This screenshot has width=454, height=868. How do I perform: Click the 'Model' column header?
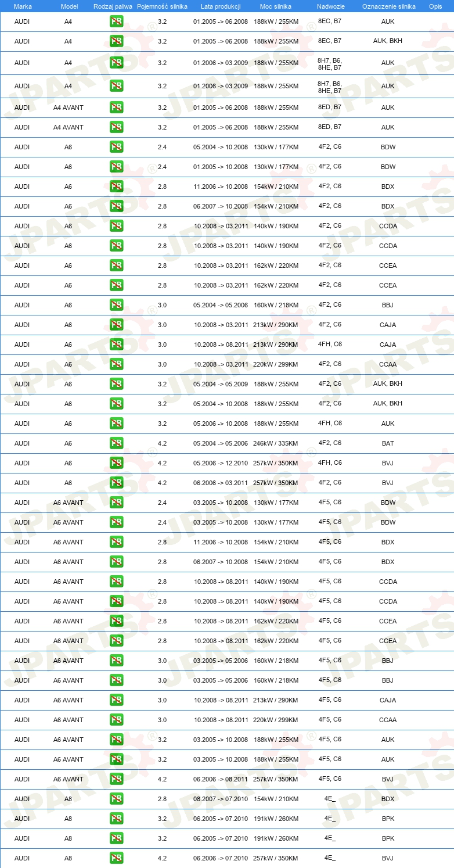click(x=69, y=6)
